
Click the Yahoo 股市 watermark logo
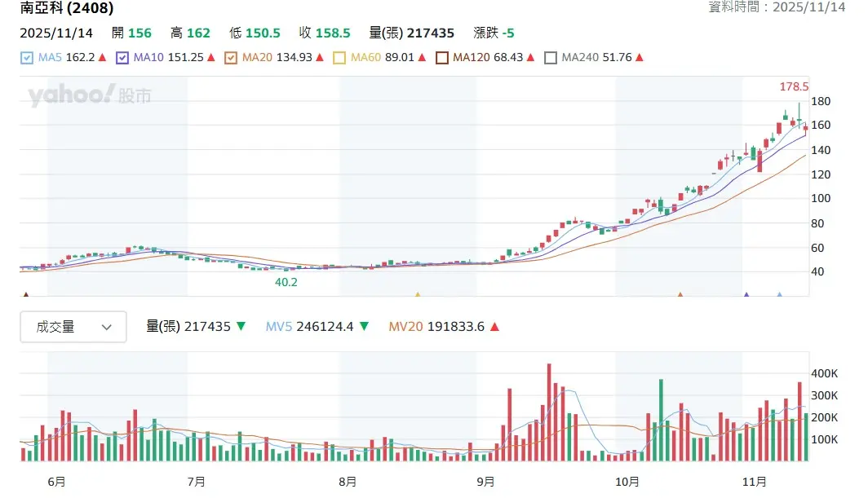pos(90,96)
